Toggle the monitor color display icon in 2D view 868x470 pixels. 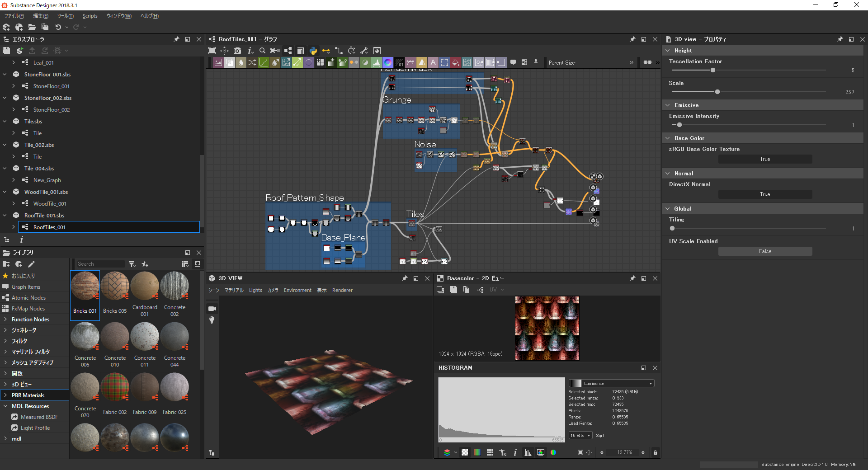coord(541,452)
